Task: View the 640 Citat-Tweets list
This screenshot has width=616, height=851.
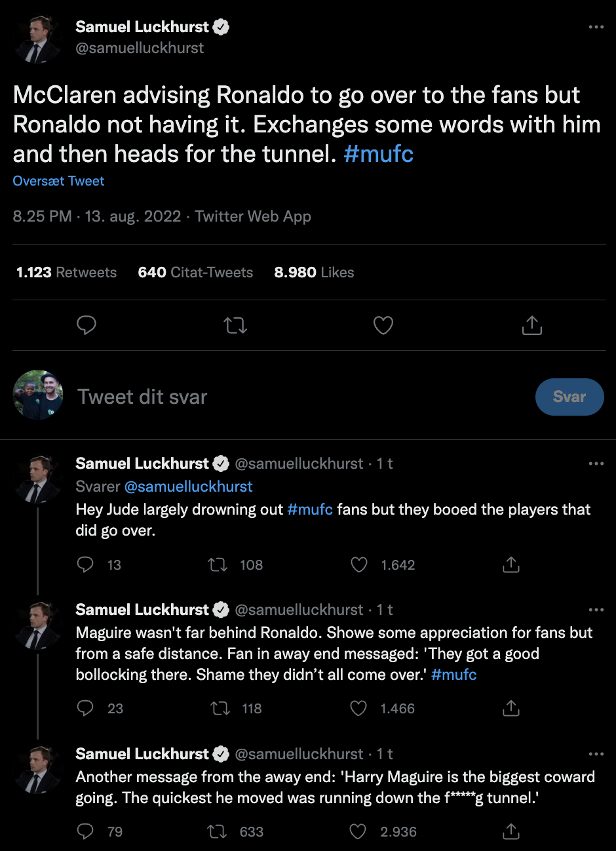Action: pos(195,273)
